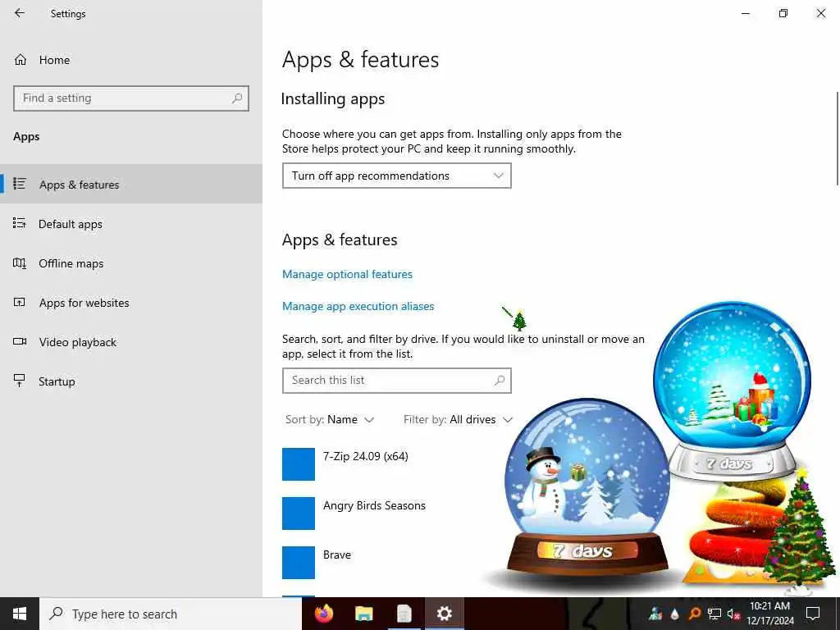Click magnifier icon in Search this list

tap(500, 381)
